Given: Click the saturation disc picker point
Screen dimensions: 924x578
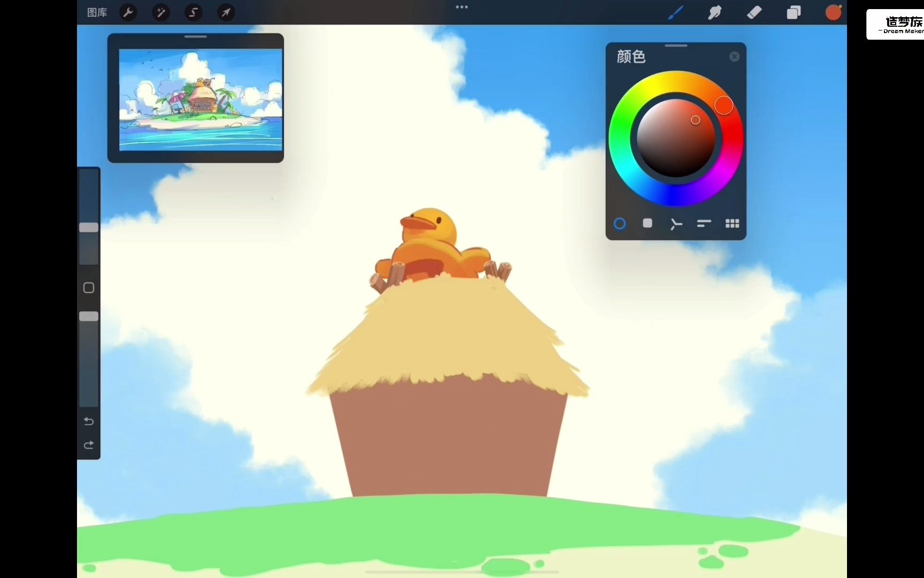Looking at the screenshot, I should coord(695,120).
